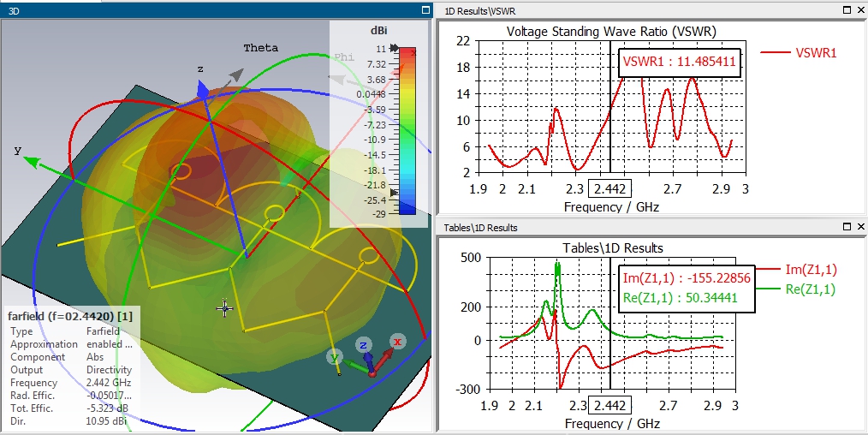Click the Frequency / GHz label under VSWR plot
The width and height of the screenshot is (868, 435).
click(x=611, y=207)
